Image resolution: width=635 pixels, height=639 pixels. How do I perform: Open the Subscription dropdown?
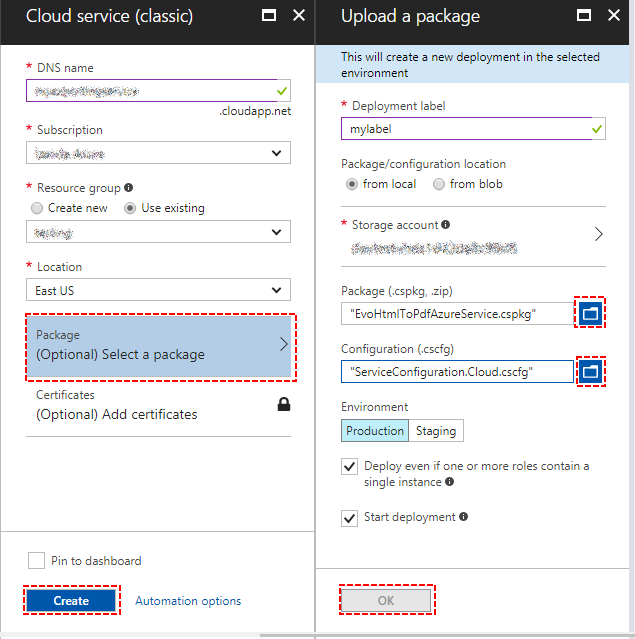158,153
